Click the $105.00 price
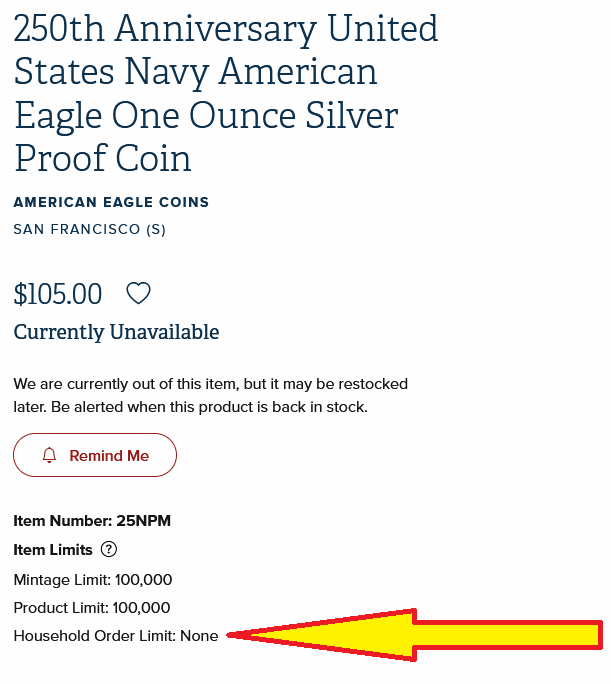The width and height of the screenshot is (611, 684). click(58, 293)
